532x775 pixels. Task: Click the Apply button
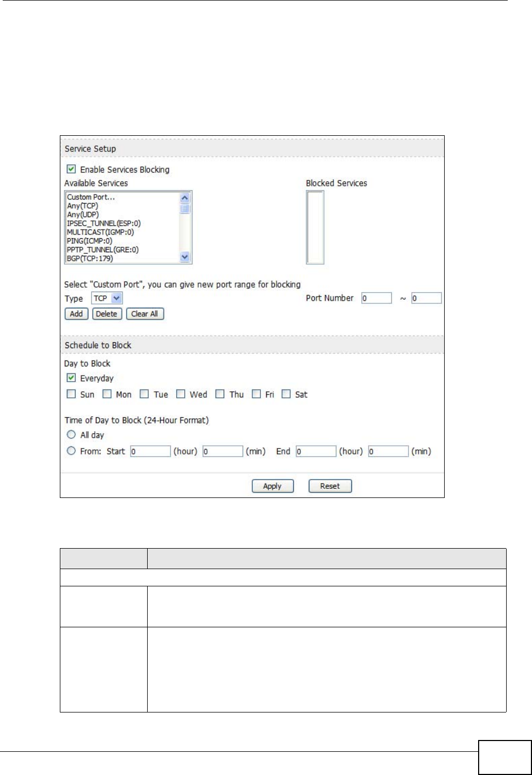[273, 486]
